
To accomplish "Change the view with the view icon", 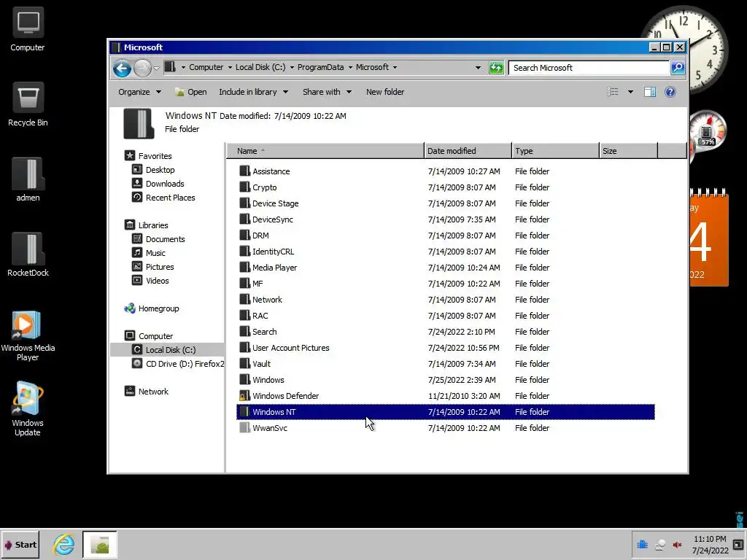I will tap(613, 92).
